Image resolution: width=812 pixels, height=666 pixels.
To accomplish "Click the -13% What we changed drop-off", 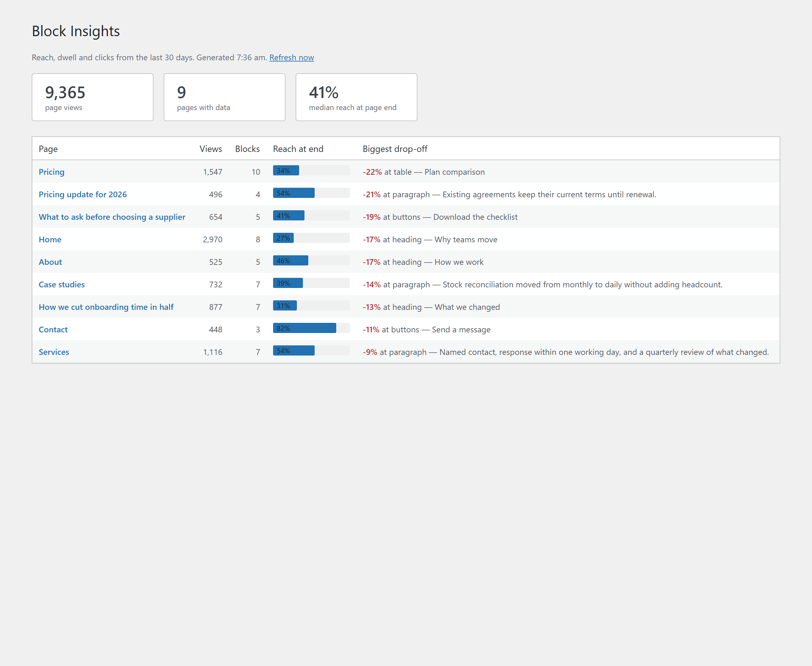I will tap(431, 307).
